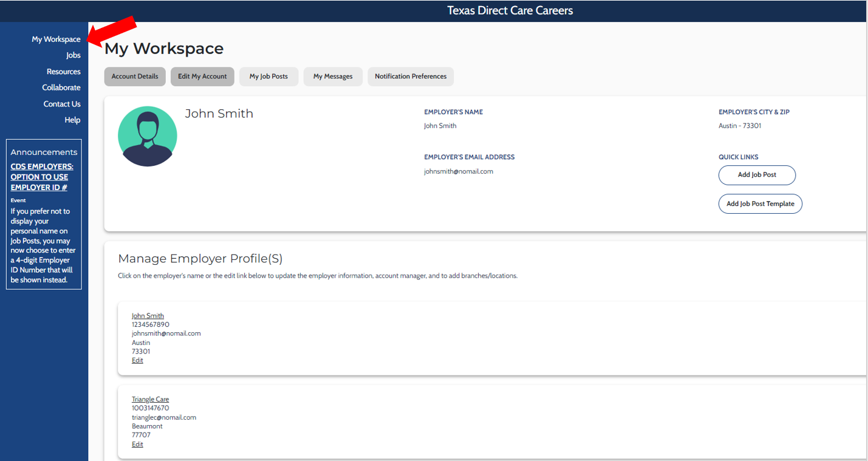This screenshot has width=868, height=461.
Task: Open Help from the sidebar
Action: coord(72,120)
